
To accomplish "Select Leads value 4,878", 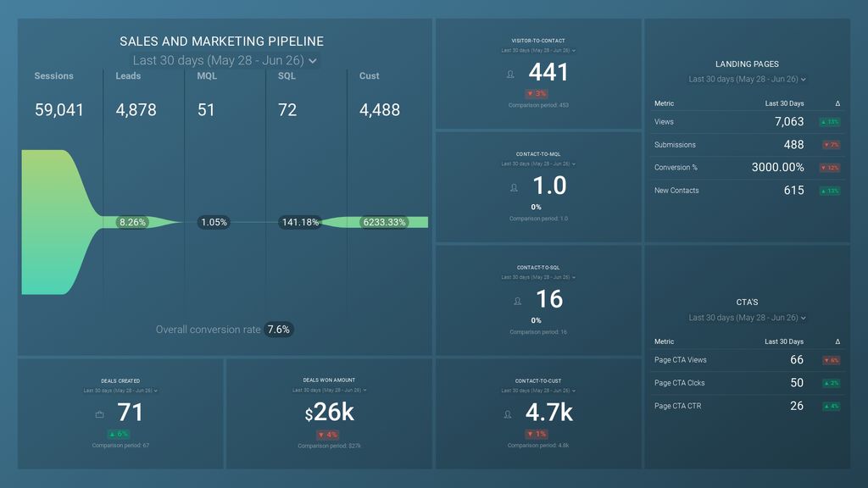I will pos(136,110).
